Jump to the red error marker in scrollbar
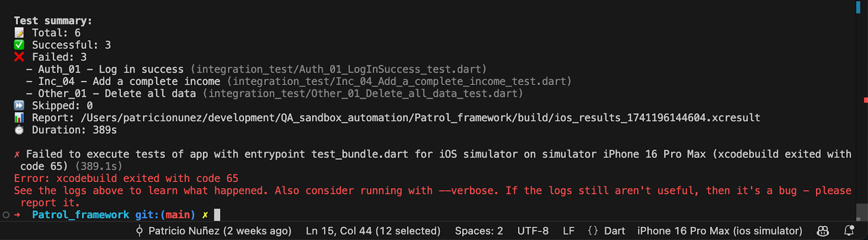Viewport: 868px width, 240px height. pos(865,100)
